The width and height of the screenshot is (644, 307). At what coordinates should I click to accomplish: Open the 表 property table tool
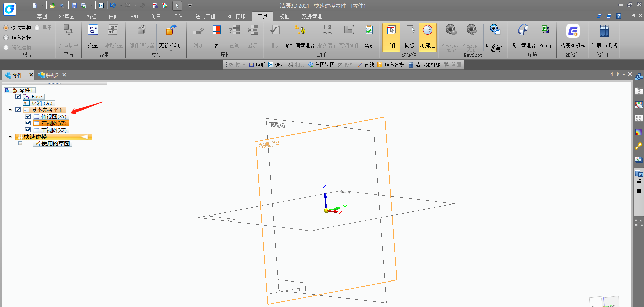pyautogui.click(x=216, y=36)
